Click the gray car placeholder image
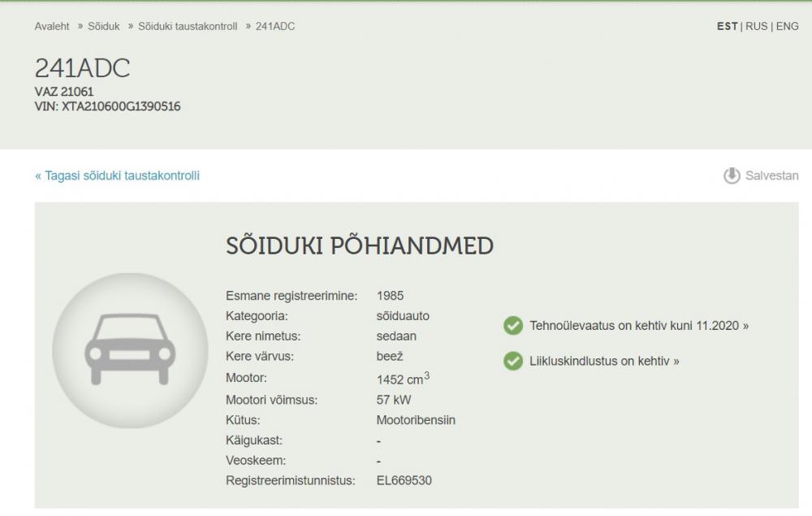812x516 pixels. [130, 350]
